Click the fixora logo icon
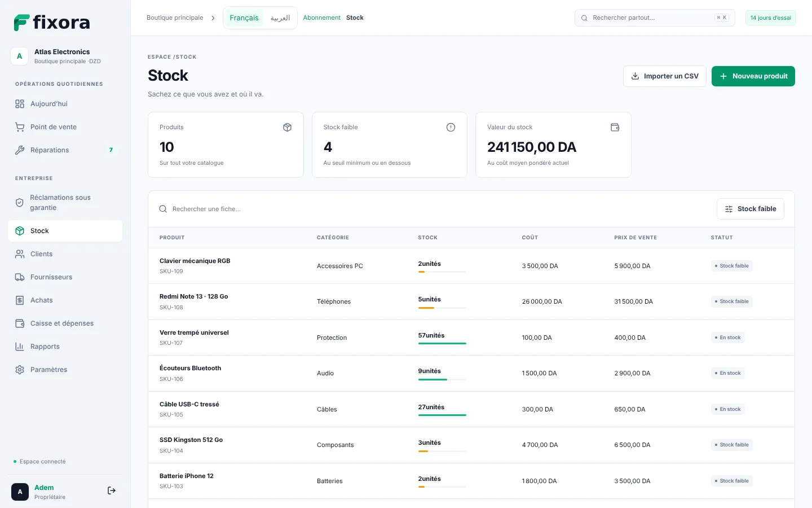 (21, 23)
